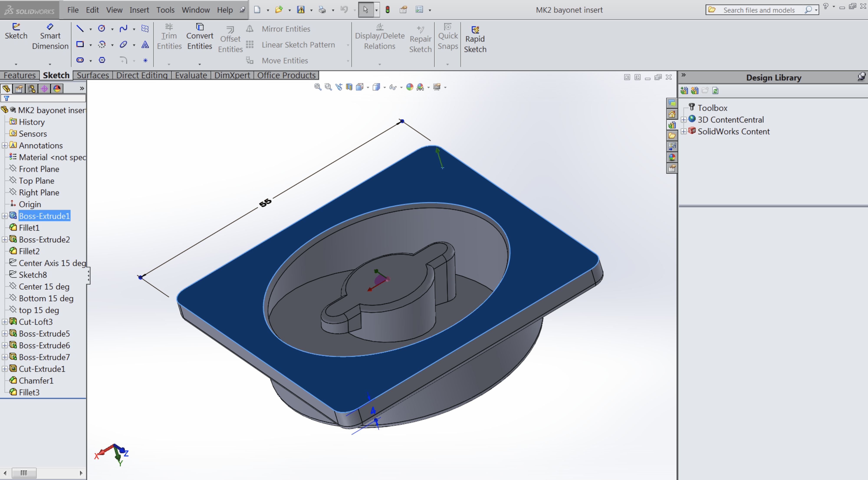This screenshot has height=480, width=868.
Task: Select the Centerpoint Arc tool
Action: pos(101,44)
